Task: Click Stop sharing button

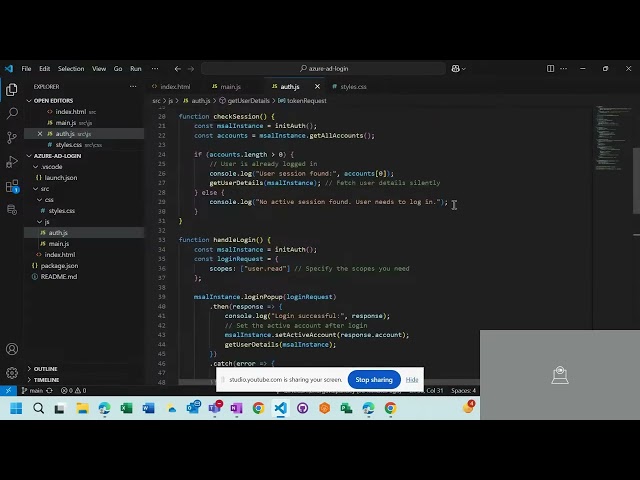Action: tap(374, 380)
